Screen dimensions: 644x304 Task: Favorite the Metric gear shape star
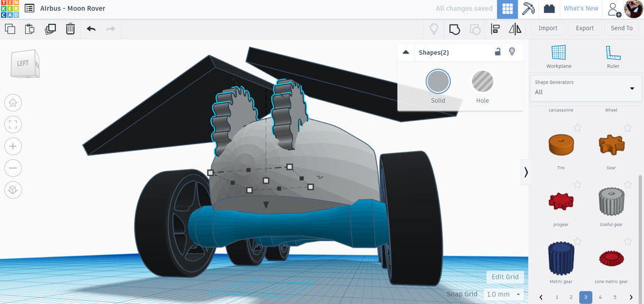click(x=577, y=240)
